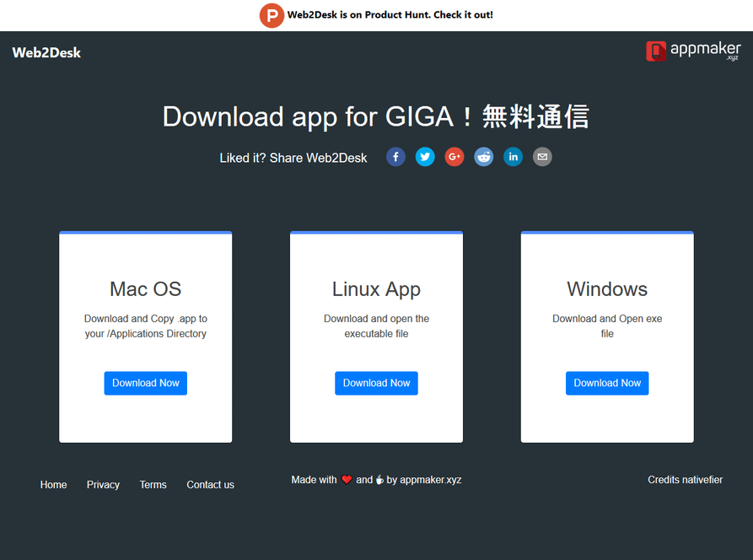Click 'Liked it? Share Web2Desk' text

293,158
